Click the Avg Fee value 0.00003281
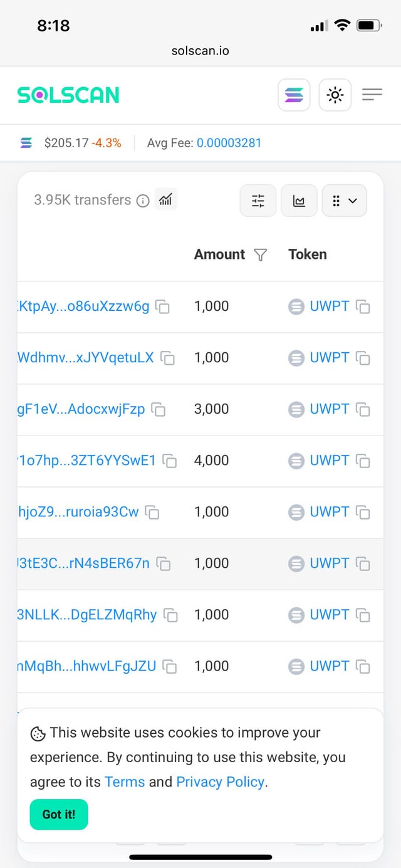 pos(229,143)
